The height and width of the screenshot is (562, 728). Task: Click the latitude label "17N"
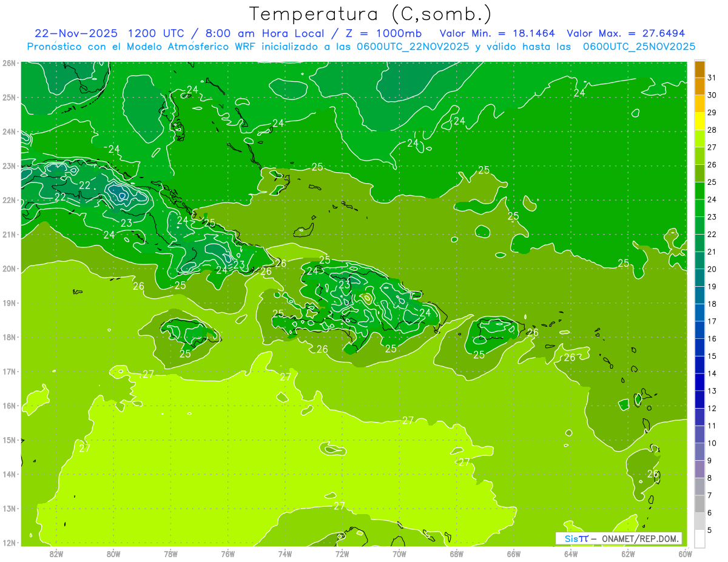pos(9,371)
